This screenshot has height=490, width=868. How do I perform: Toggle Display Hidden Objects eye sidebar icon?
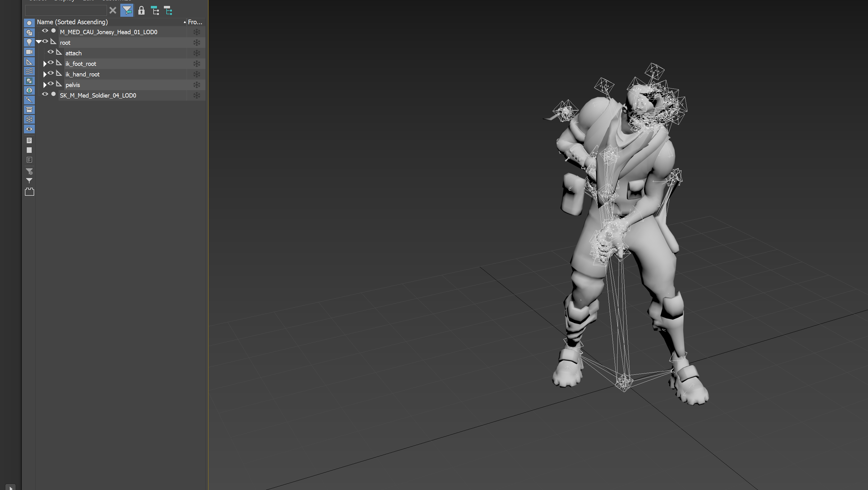point(29,129)
